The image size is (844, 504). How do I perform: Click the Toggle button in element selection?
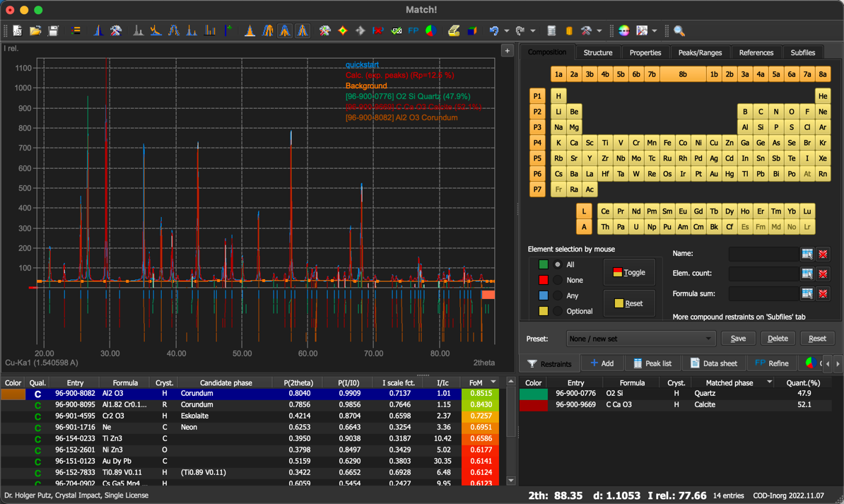[628, 272]
